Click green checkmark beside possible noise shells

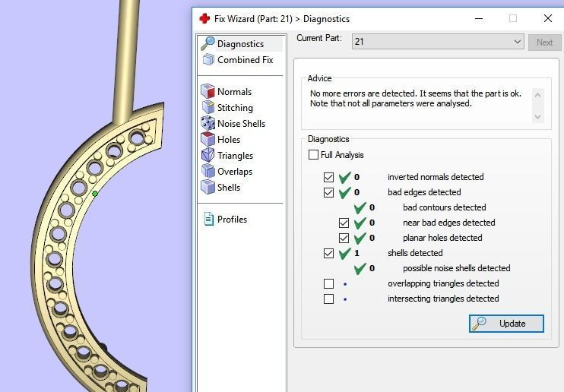pos(360,268)
